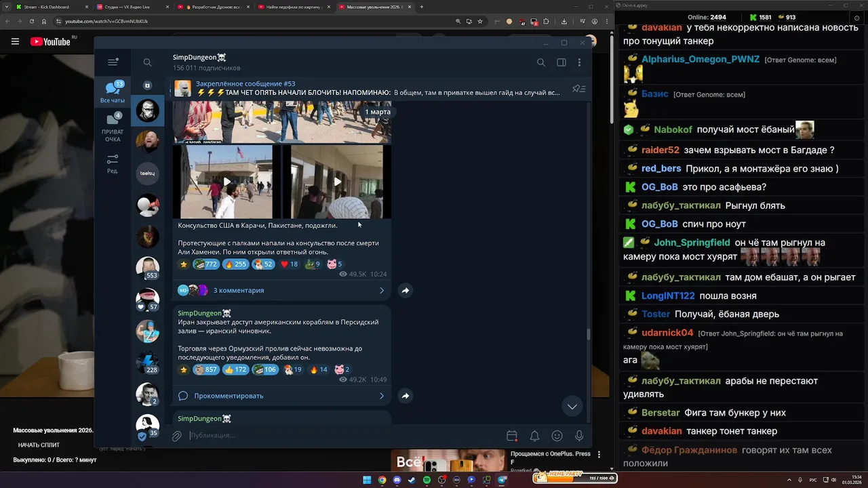Open browser tab search dropdown arrow
Screen dimensions: 868x488
(x=5, y=7)
